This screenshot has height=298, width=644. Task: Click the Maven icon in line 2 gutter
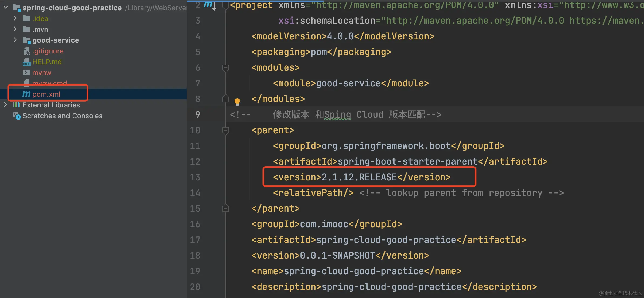click(x=208, y=5)
